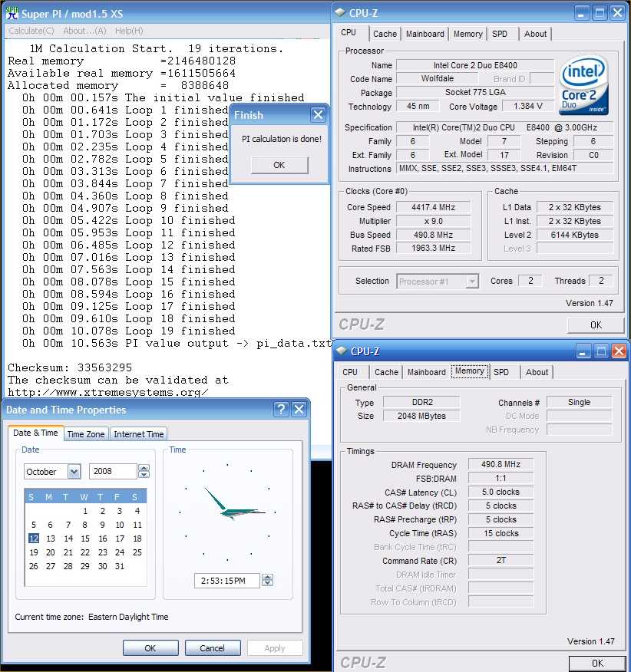The image size is (631, 672).
Task: Click the analog clock face
Action: 227,511
